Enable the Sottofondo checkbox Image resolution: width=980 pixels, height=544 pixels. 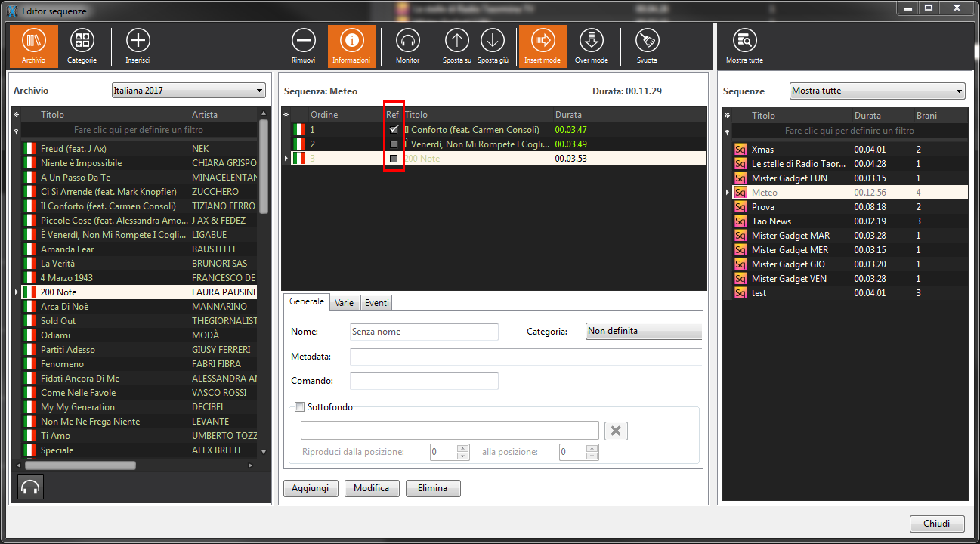point(300,407)
